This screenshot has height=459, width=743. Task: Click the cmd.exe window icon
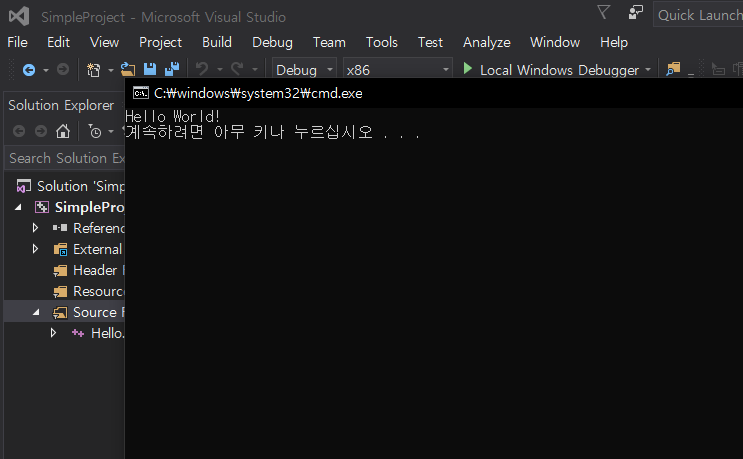click(141, 93)
